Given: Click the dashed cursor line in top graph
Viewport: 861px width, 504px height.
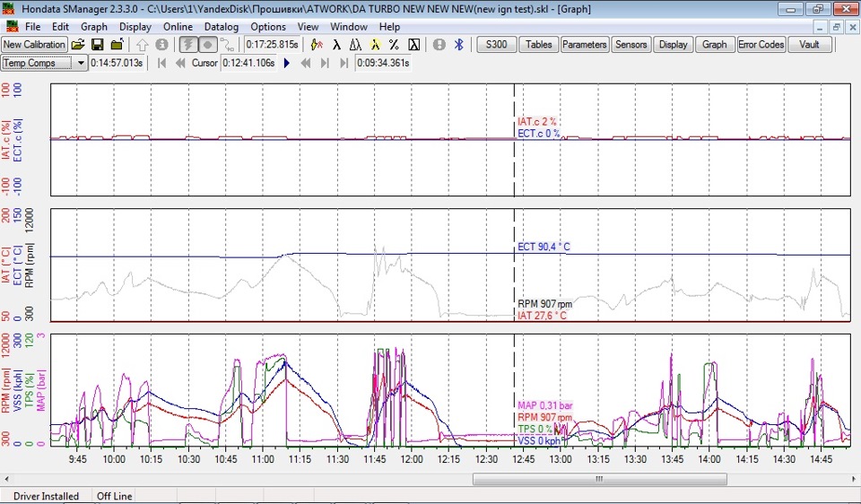Looking at the screenshot, I should (514, 140).
